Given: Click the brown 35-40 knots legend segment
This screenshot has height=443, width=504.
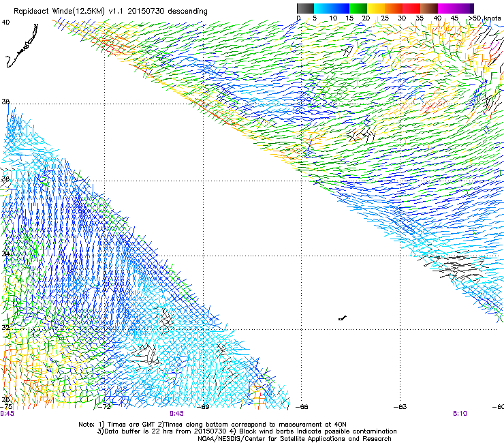Looking at the screenshot, I should [x=429, y=8].
